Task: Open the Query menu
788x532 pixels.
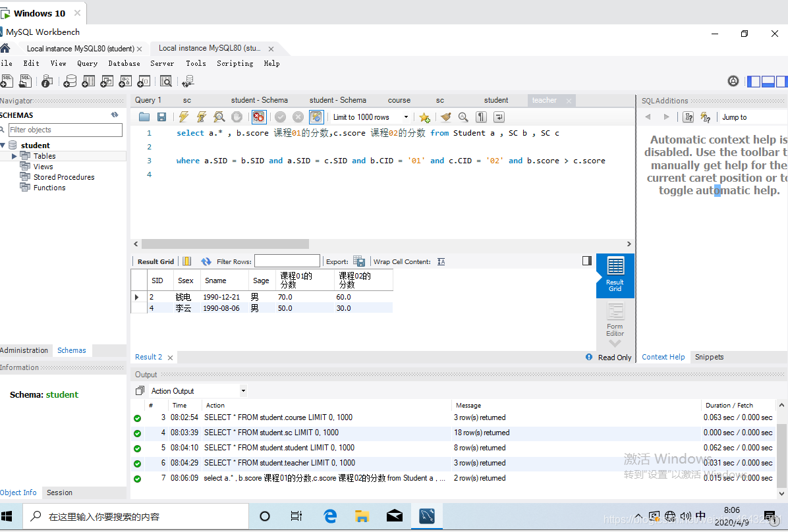Action: pos(88,63)
